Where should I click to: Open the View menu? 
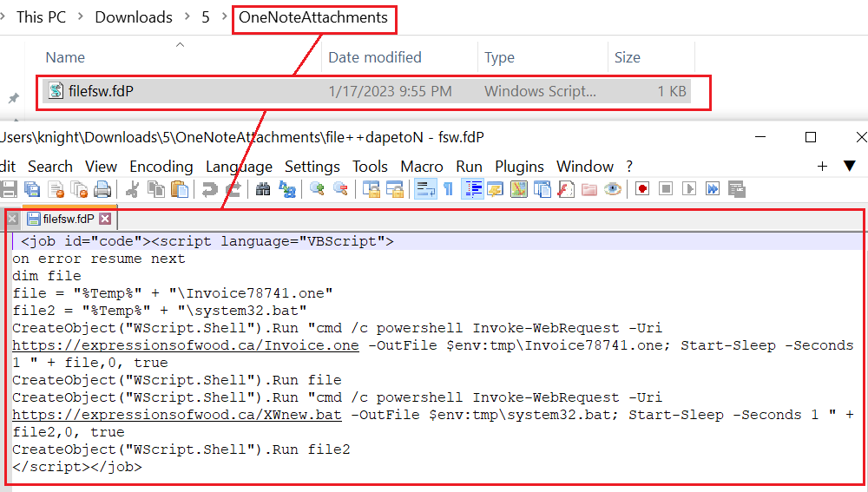coord(101,167)
